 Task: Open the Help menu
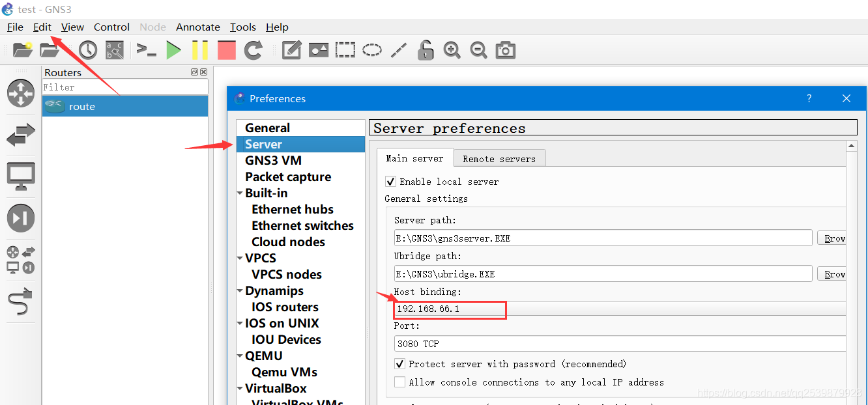[277, 27]
